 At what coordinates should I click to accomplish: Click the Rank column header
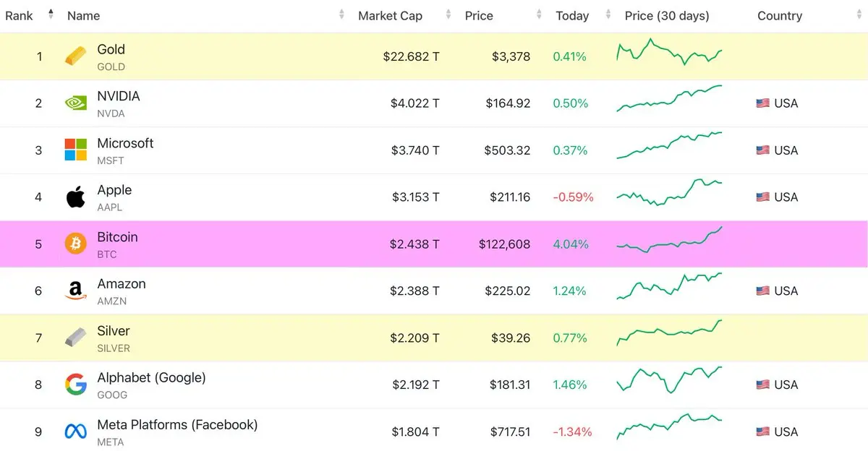20,16
